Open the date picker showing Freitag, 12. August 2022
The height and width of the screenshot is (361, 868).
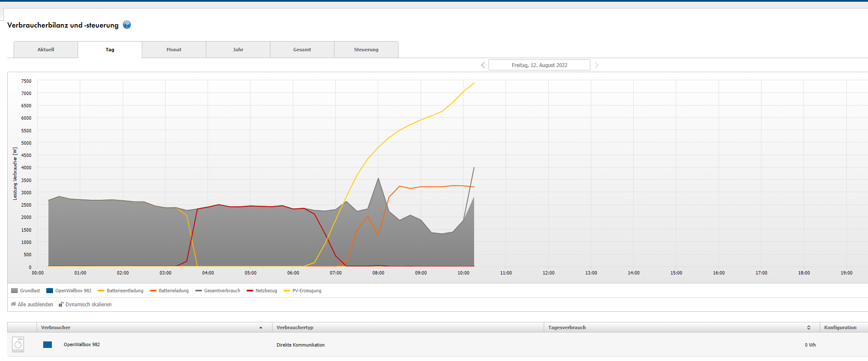(539, 65)
